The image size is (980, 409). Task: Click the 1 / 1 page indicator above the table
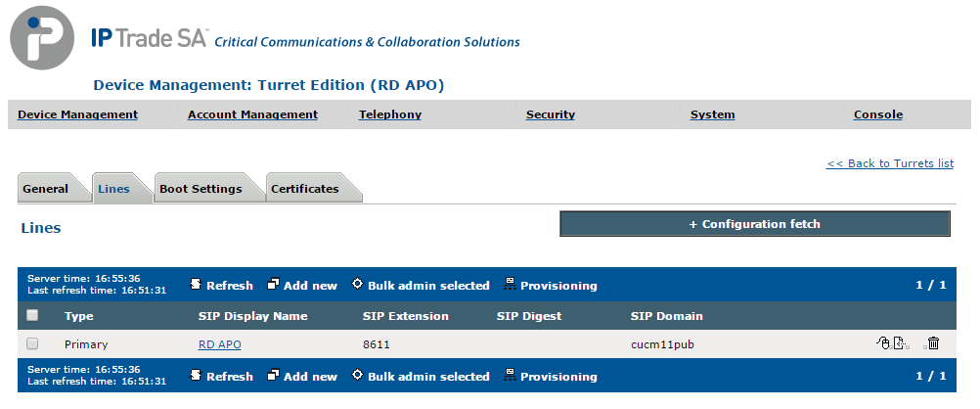[931, 285]
